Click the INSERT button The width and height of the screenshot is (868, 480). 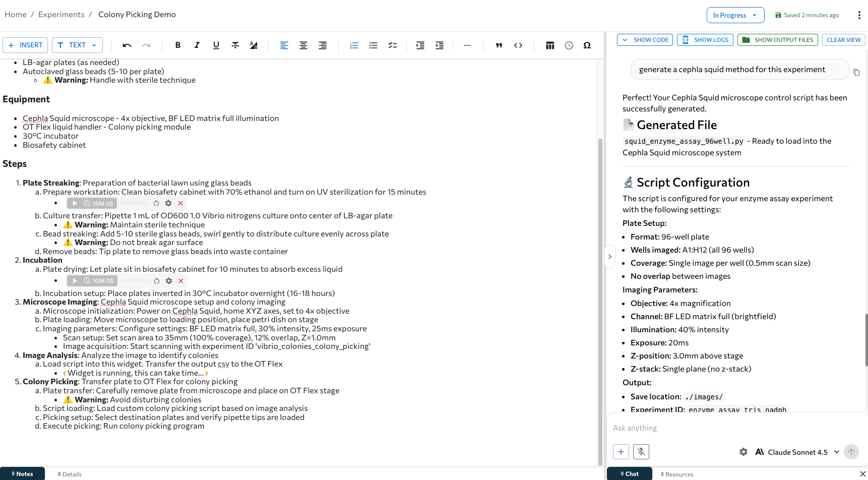point(25,45)
